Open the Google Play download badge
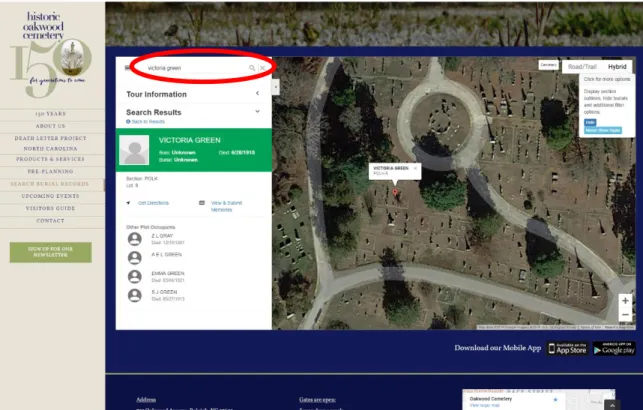The height and width of the screenshot is (410, 643). 614,348
